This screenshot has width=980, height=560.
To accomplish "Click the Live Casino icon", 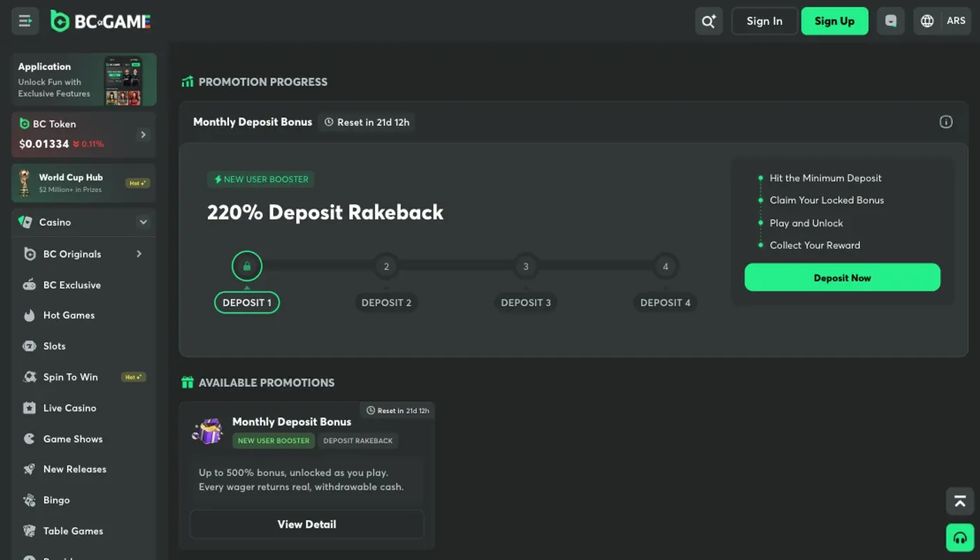I will (x=29, y=407).
